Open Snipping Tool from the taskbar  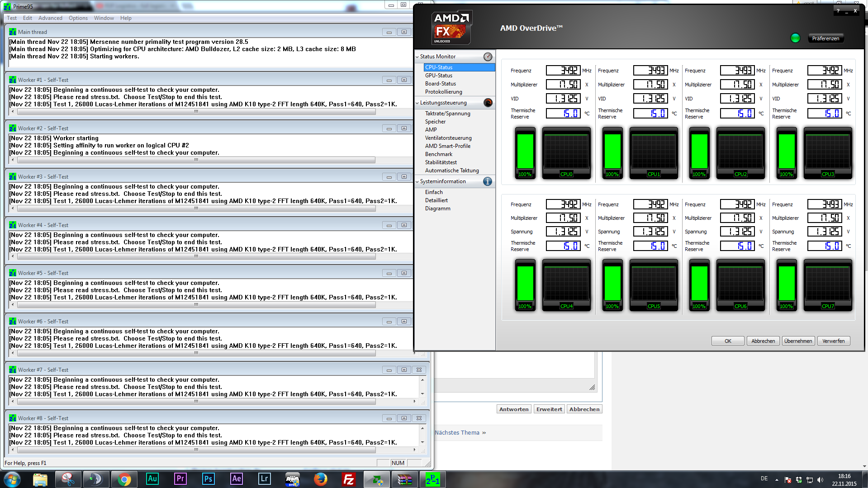pyautogui.click(x=68, y=479)
